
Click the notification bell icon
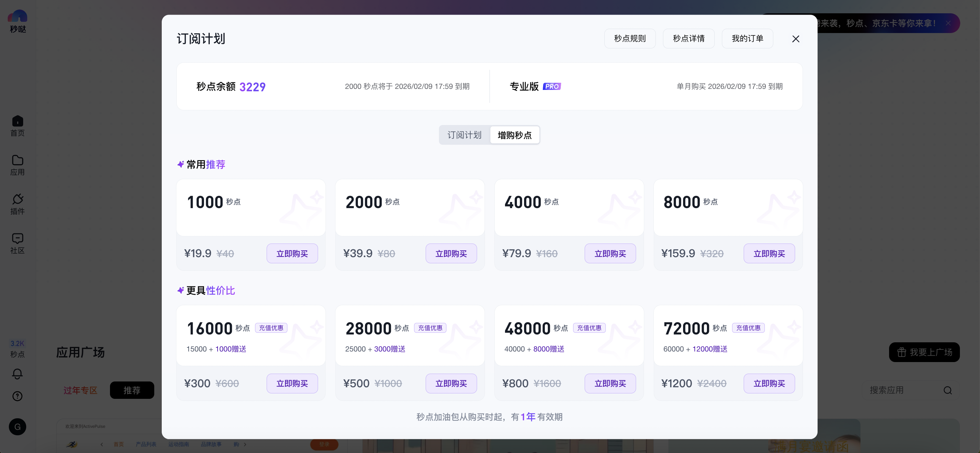click(x=17, y=373)
